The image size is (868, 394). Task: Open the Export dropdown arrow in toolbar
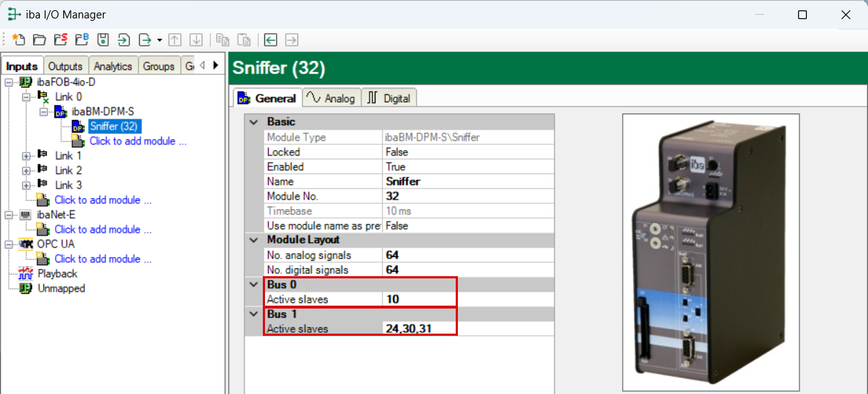click(160, 40)
